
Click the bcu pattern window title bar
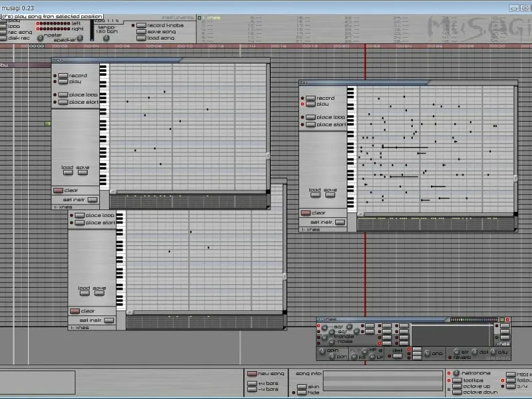point(161,61)
